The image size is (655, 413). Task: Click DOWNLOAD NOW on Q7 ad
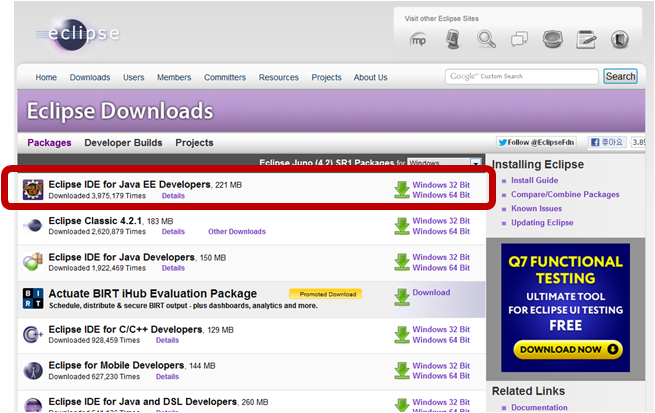[568, 350]
